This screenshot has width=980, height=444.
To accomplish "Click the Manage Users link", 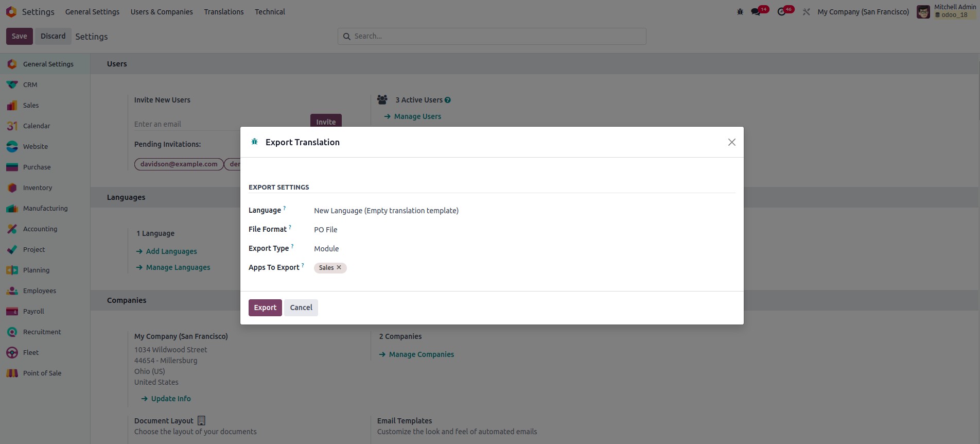I will [x=417, y=116].
